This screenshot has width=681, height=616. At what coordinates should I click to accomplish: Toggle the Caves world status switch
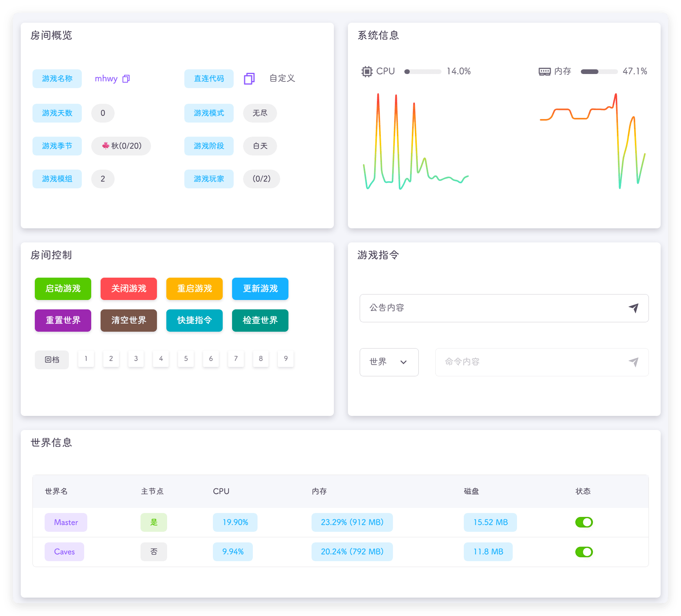pos(584,552)
